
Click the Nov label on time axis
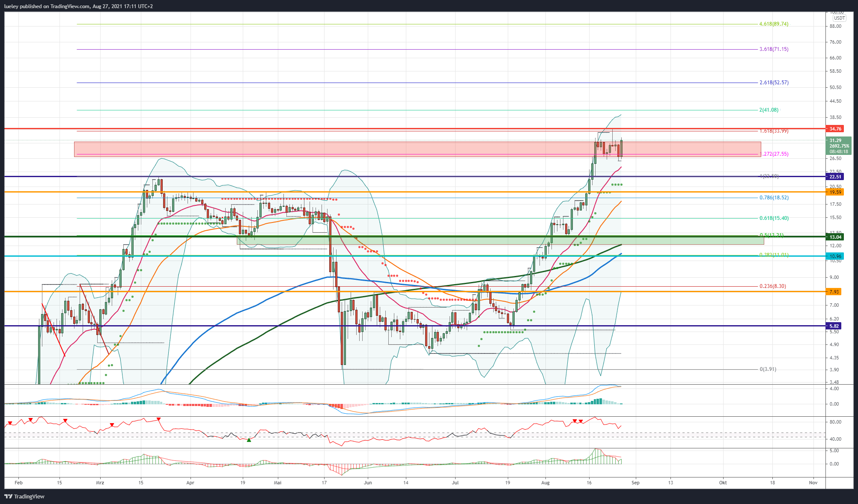(813, 483)
